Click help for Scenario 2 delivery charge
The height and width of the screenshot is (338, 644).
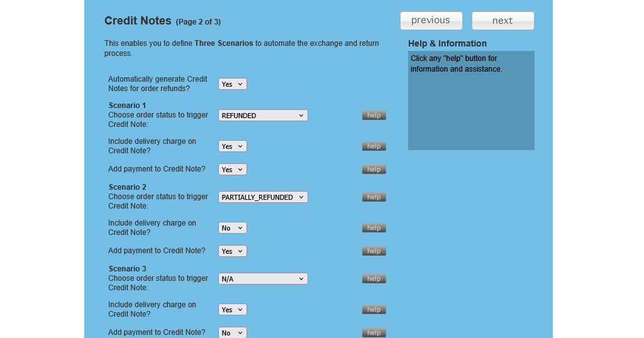(374, 228)
